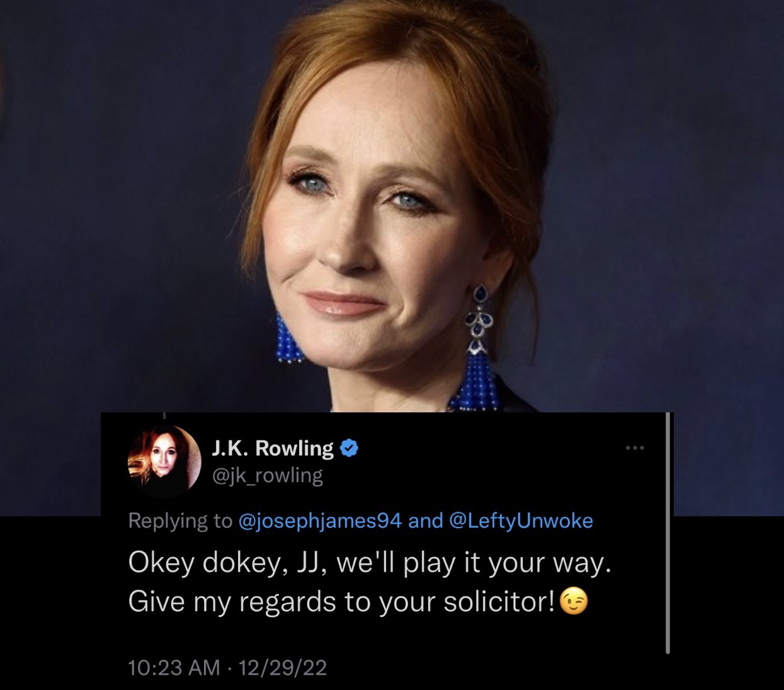This screenshot has height=690, width=784.
Task: Click the smaller blue earring by the cheek
Action: pos(288,339)
